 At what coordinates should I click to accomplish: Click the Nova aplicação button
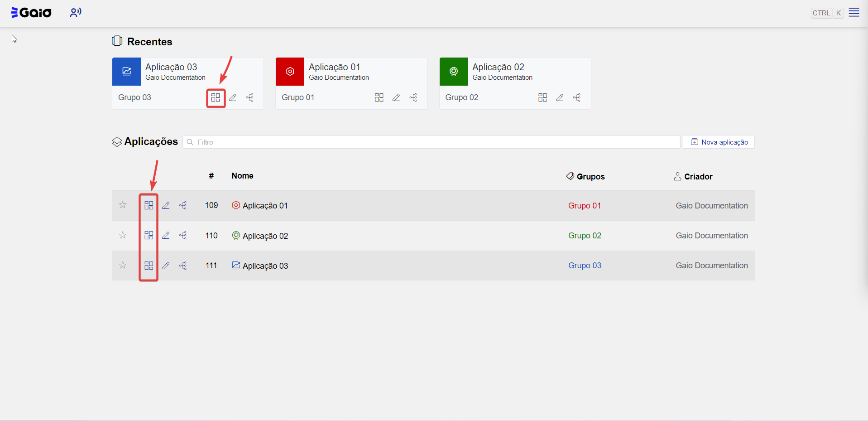pos(719,142)
